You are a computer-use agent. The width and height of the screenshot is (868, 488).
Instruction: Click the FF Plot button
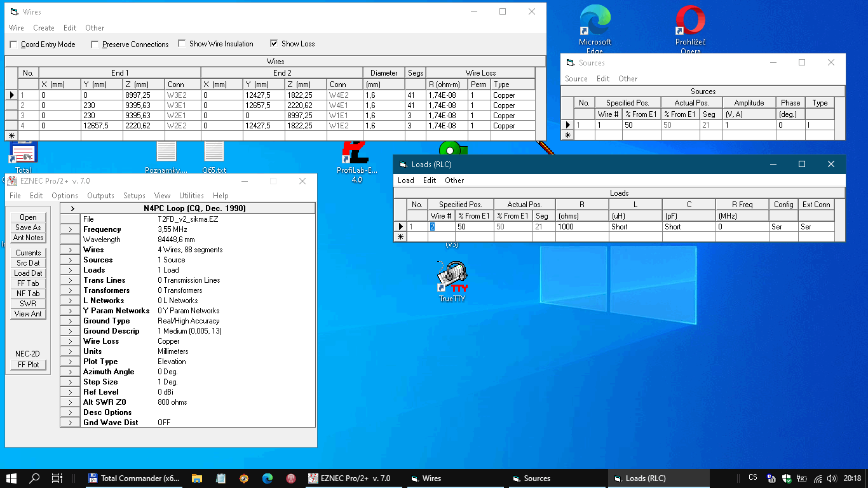pos(28,365)
